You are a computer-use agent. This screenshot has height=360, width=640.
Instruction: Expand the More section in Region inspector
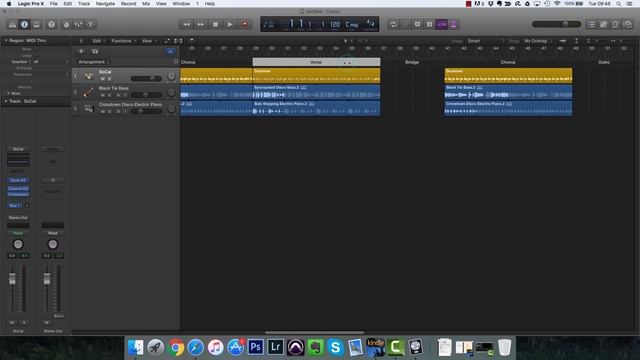point(8,93)
